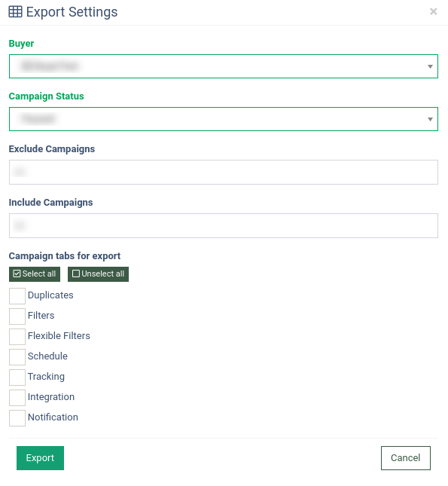Viewport: 448px width, 486px height.
Task: Expand the Campaign Status dropdown arrow
Action: tap(430, 119)
